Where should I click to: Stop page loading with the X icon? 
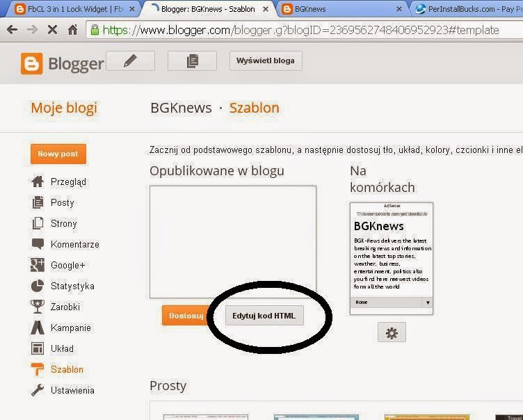point(52,30)
